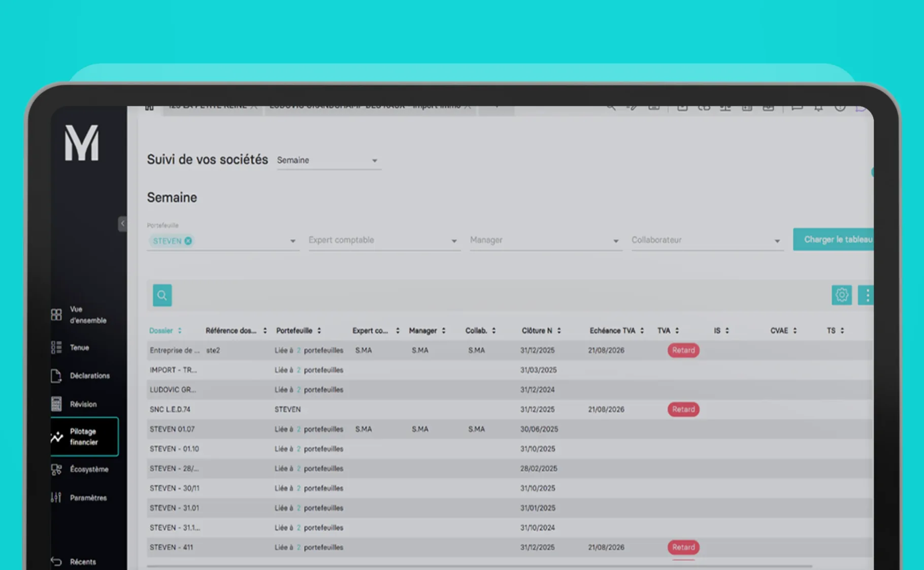Open table settings gear icon
Screen dimensions: 924x570
pyautogui.click(x=842, y=295)
